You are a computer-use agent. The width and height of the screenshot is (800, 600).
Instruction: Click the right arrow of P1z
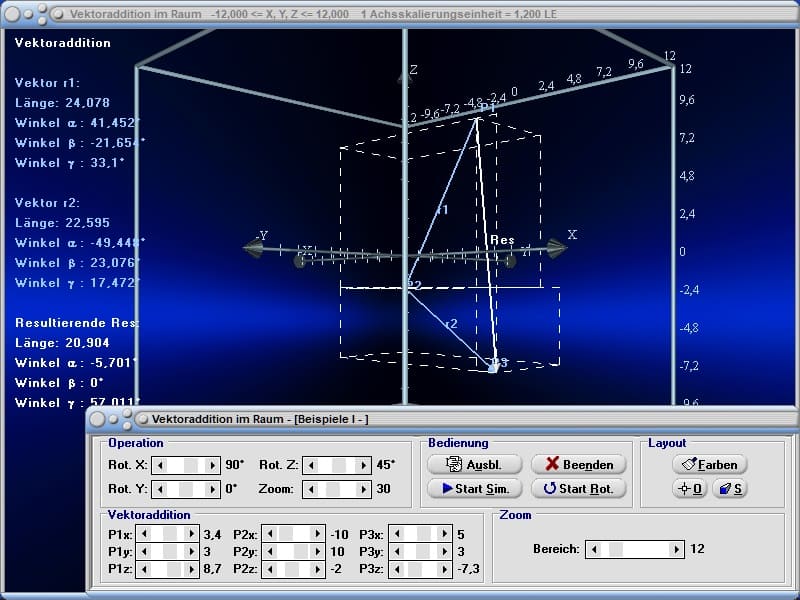click(191, 569)
